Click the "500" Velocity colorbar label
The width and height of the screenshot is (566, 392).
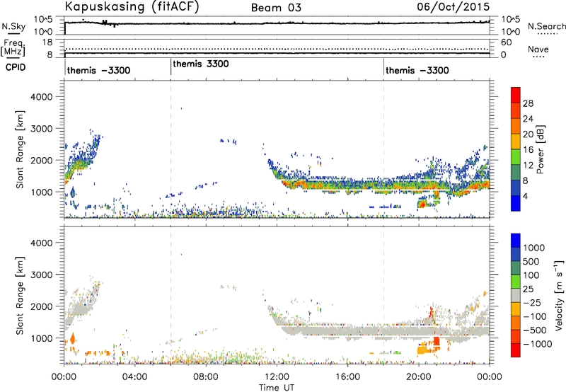531,261
